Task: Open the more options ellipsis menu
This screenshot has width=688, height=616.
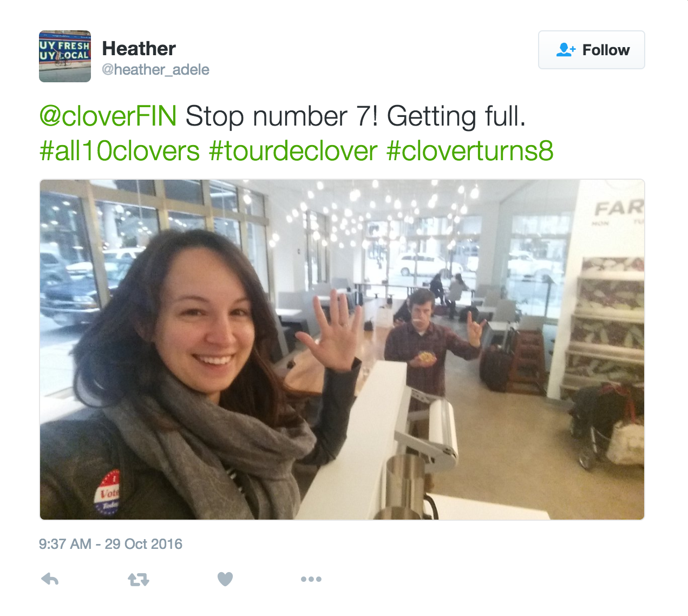Action: tap(311, 579)
